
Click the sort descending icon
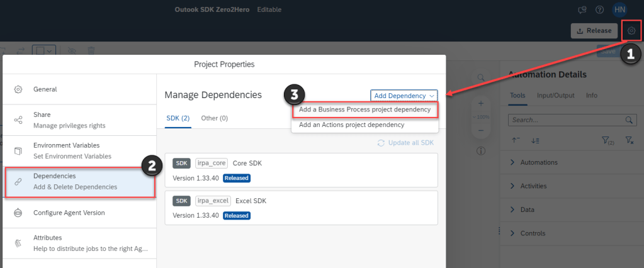click(x=534, y=141)
